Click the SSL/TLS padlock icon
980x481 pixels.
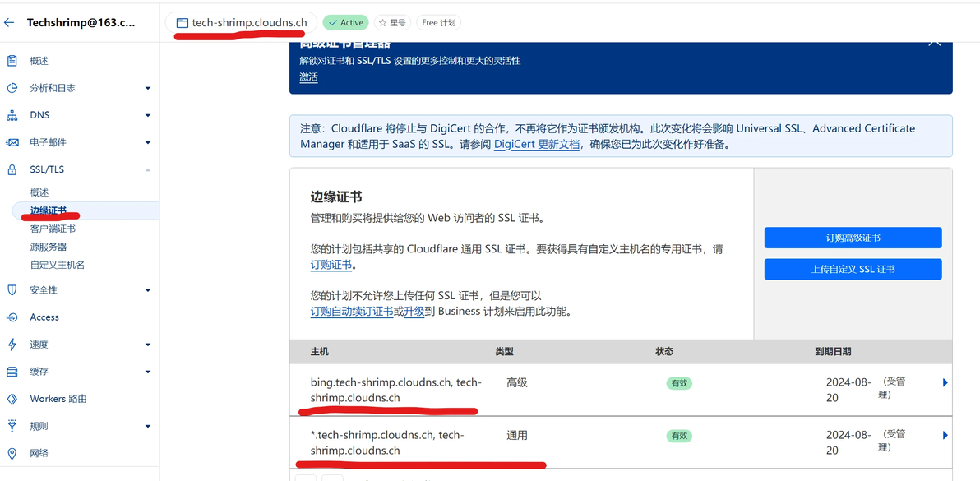[12, 169]
